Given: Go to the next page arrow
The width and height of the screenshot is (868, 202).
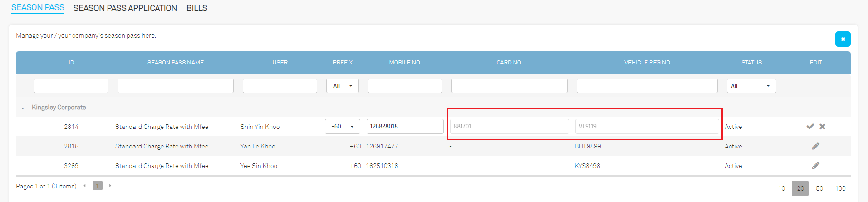Looking at the screenshot, I should 110,186.
